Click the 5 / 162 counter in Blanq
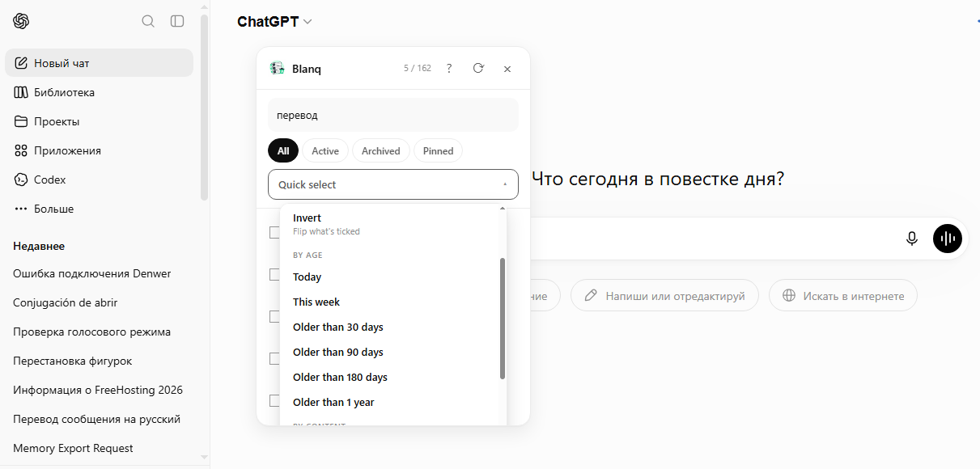The height and width of the screenshot is (469, 980). tap(418, 69)
